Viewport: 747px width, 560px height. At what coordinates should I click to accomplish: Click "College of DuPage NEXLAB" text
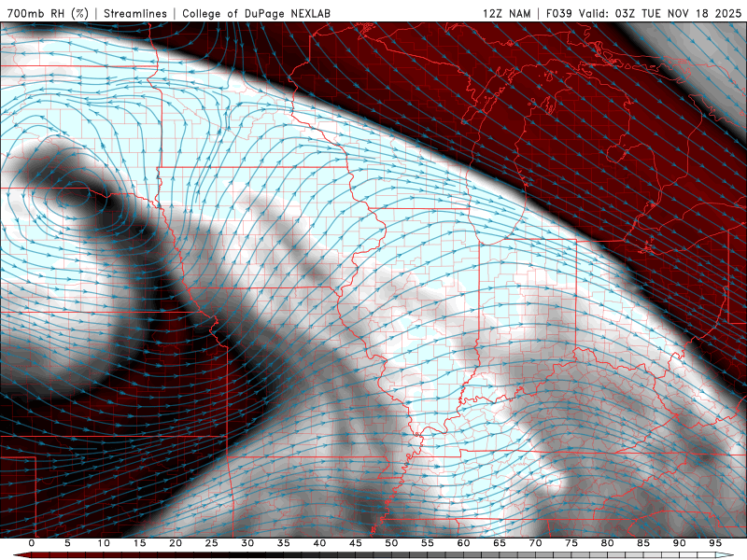(x=256, y=13)
